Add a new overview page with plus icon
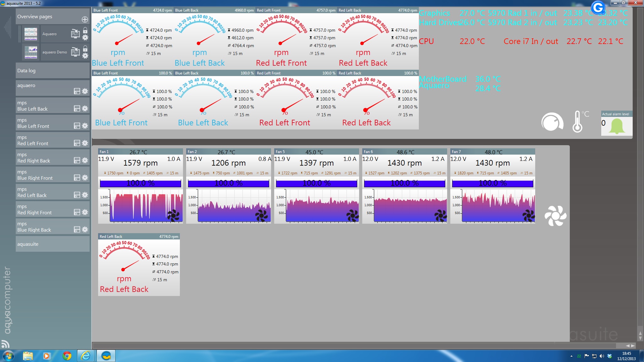This screenshot has width=644, height=362. 85,19
